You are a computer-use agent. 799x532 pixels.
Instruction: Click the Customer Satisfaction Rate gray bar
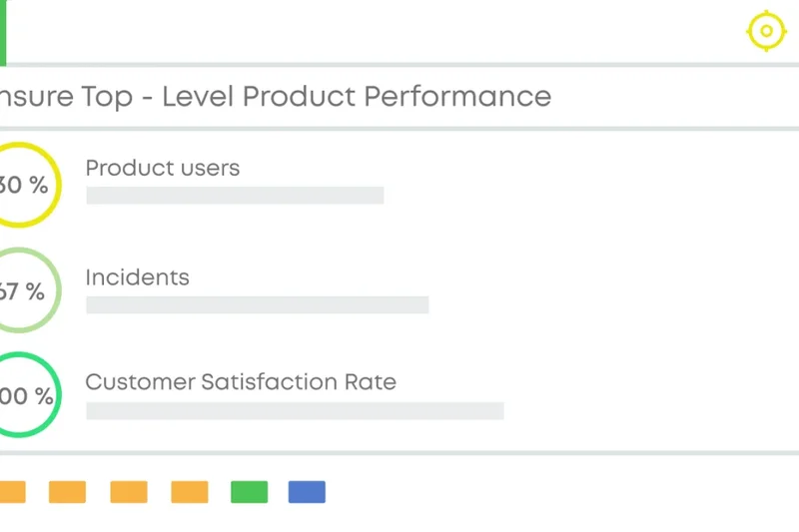295,410
